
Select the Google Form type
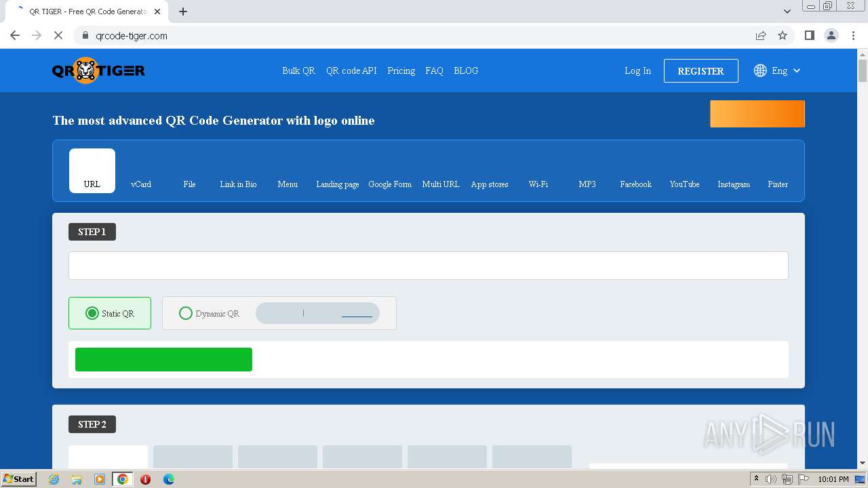coord(390,184)
